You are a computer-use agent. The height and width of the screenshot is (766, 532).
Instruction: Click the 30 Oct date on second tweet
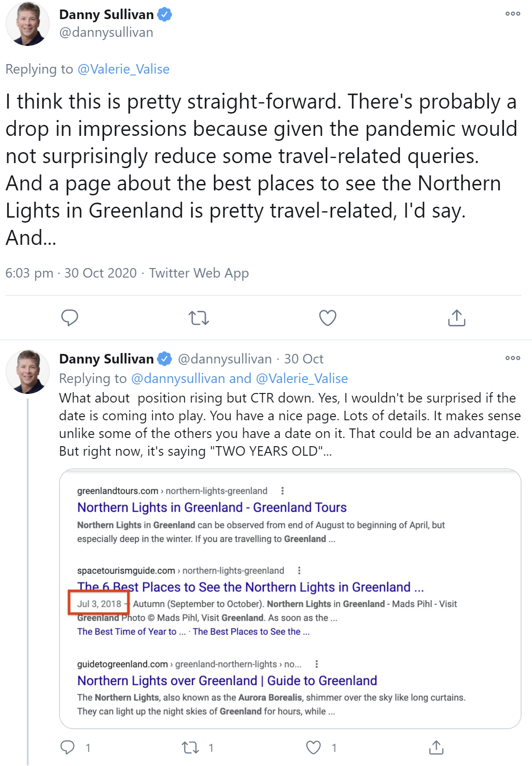pos(303,359)
